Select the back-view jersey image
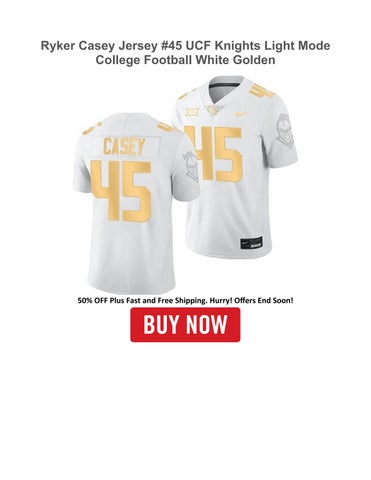371x480 pixels. point(135,202)
